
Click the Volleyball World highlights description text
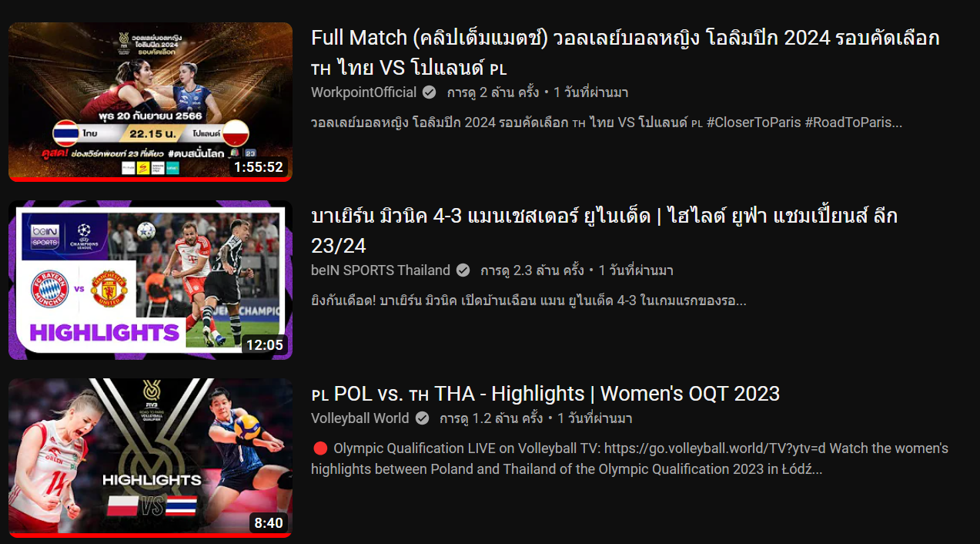630,458
